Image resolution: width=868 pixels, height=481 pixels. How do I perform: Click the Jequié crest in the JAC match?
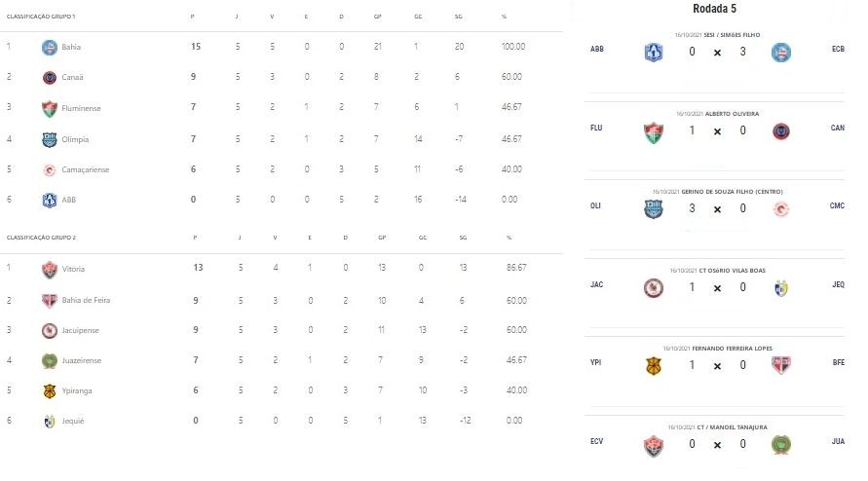(781, 288)
